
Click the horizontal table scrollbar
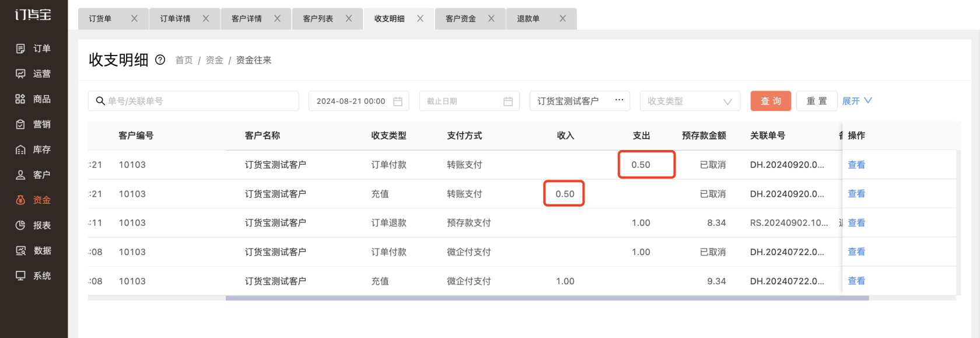tap(547, 298)
